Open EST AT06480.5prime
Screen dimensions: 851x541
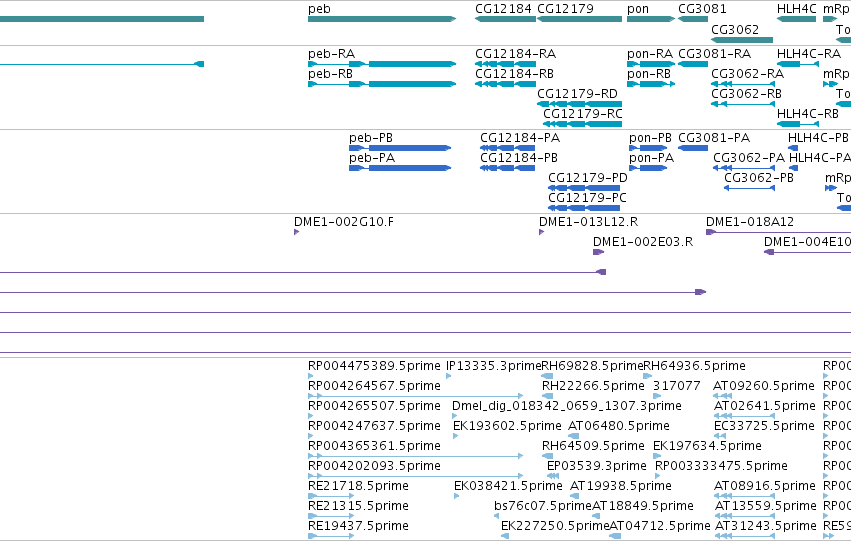coord(619,427)
